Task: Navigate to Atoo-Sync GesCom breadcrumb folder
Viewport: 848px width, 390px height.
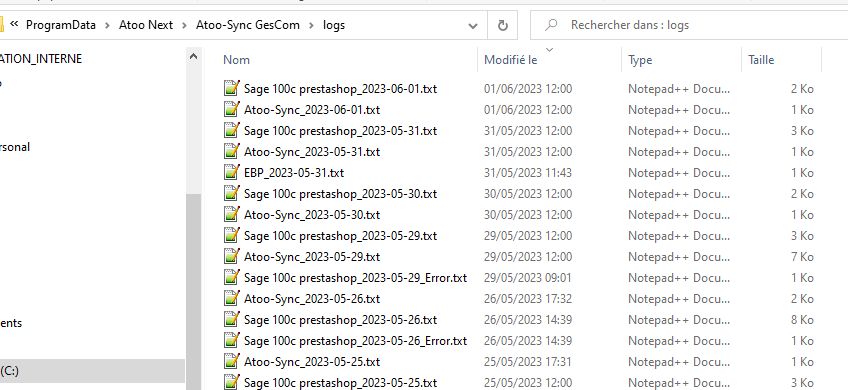Action: pos(248,25)
